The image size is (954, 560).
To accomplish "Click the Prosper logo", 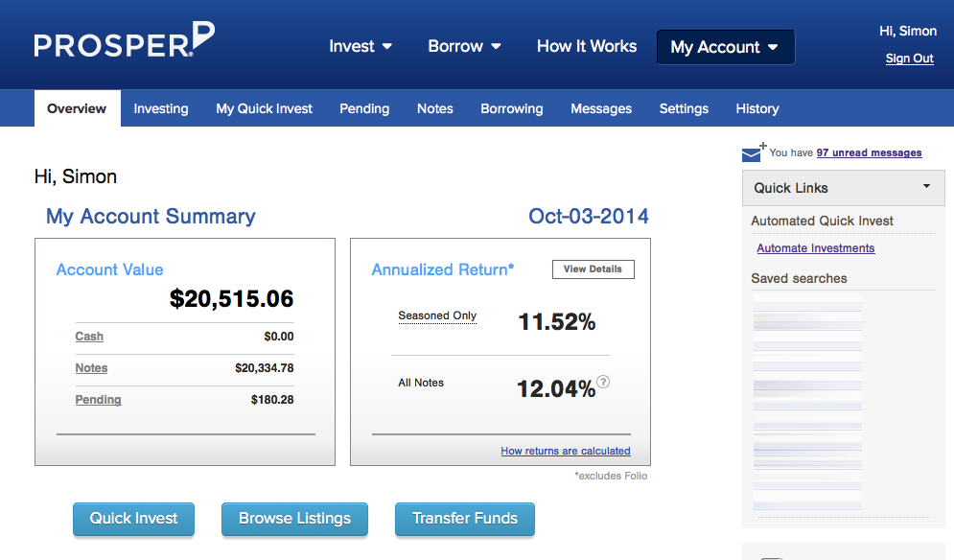I will [x=124, y=40].
